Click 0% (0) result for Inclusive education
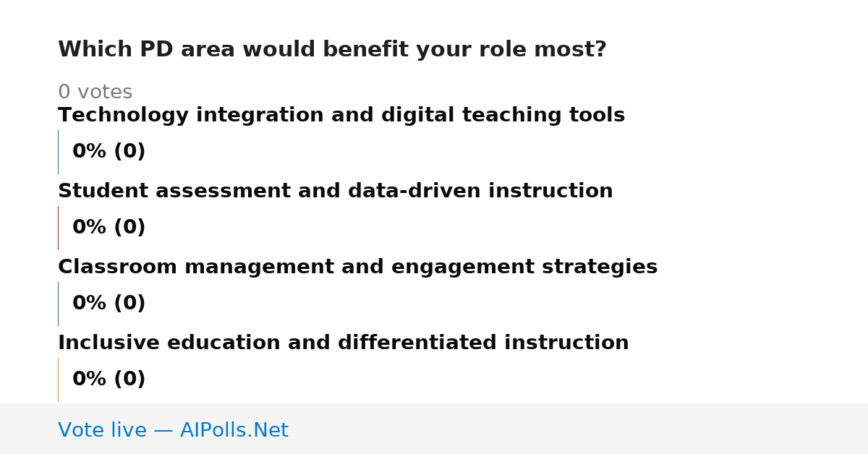This screenshot has width=868, height=454. point(109,380)
